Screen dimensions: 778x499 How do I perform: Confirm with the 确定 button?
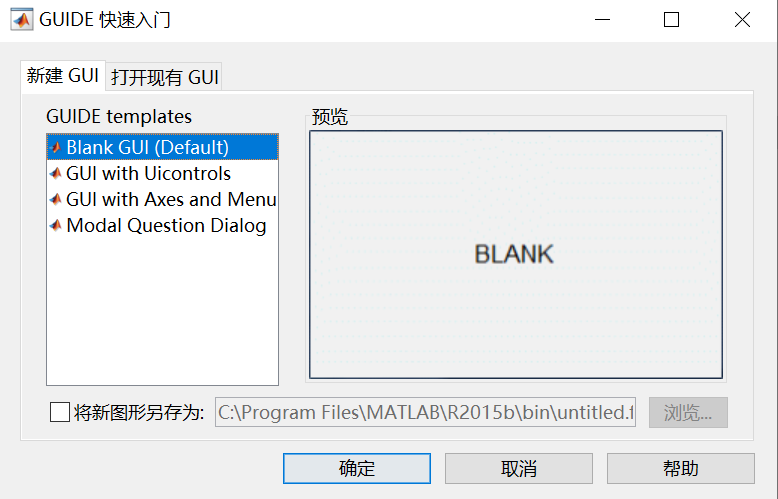coord(357,468)
